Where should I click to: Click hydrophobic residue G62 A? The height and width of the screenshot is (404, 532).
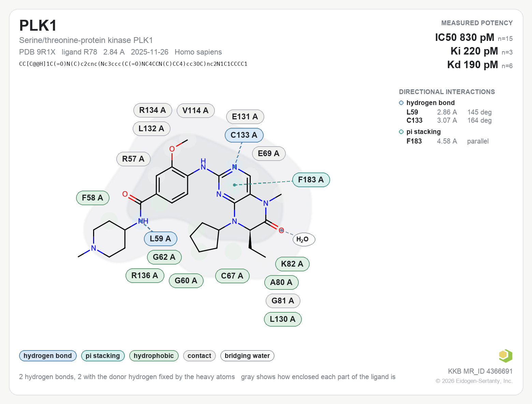click(x=164, y=257)
